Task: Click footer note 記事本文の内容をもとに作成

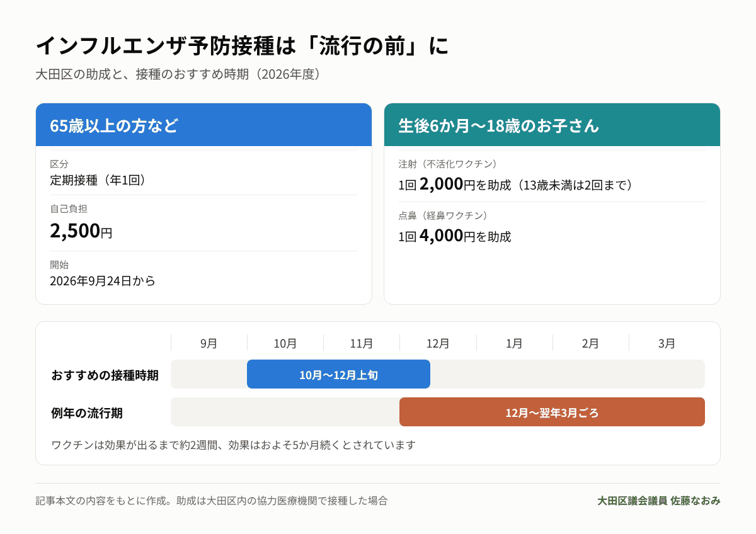Action: click(212, 501)
